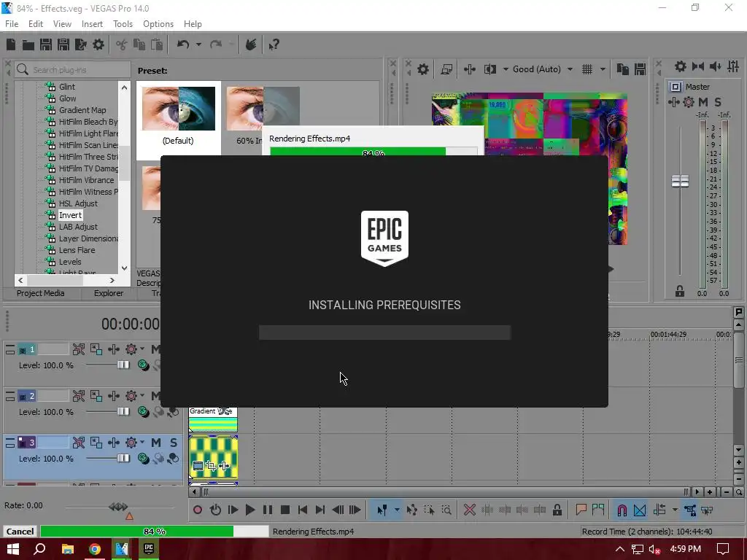Click the Undo arrow

pos(183,44)
